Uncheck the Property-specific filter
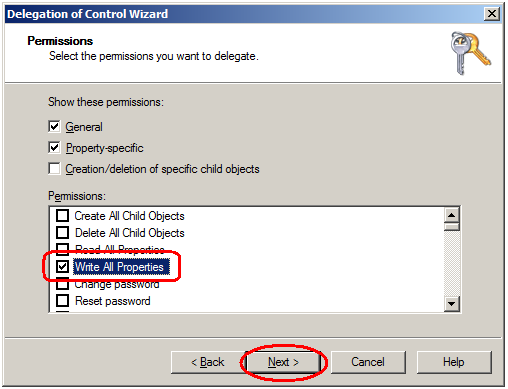 click(x=54, y=148)
